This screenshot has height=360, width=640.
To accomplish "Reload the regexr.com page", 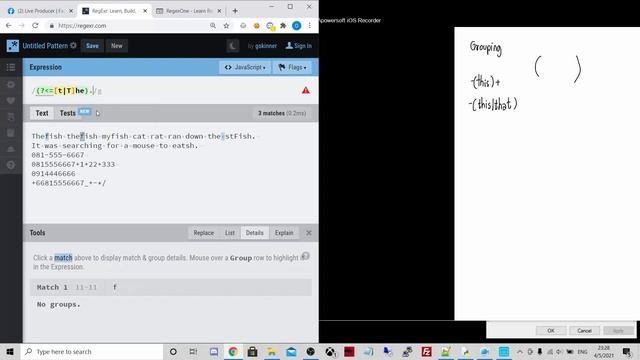I will (x=35, y=25).
